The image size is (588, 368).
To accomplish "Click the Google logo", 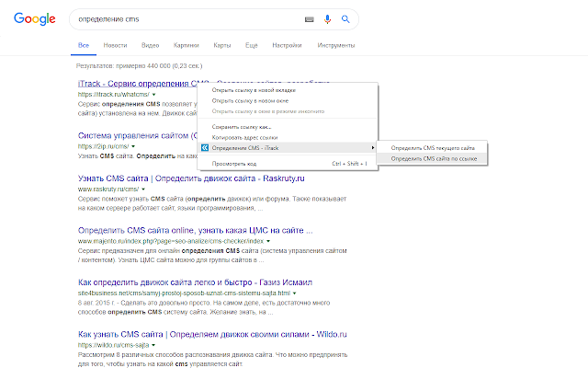I will tap(34, 19).
